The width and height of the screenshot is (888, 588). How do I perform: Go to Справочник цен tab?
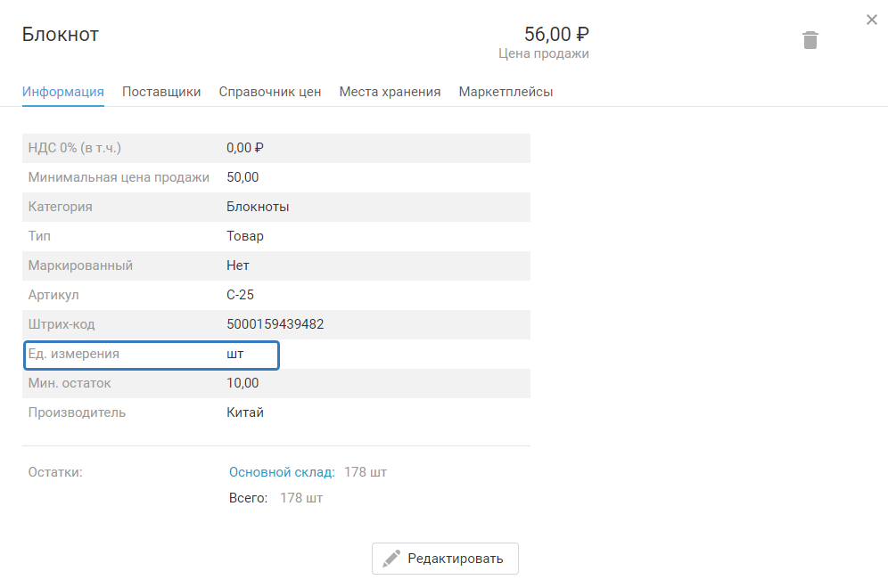pyautogui.click(x=270, y=92)
